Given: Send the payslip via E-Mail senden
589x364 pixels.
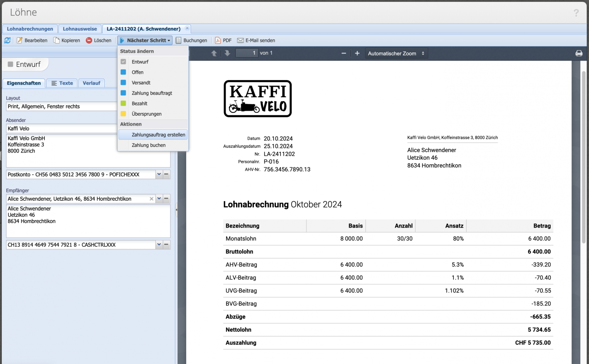Looking at the screenshot, I should [256, 40].
